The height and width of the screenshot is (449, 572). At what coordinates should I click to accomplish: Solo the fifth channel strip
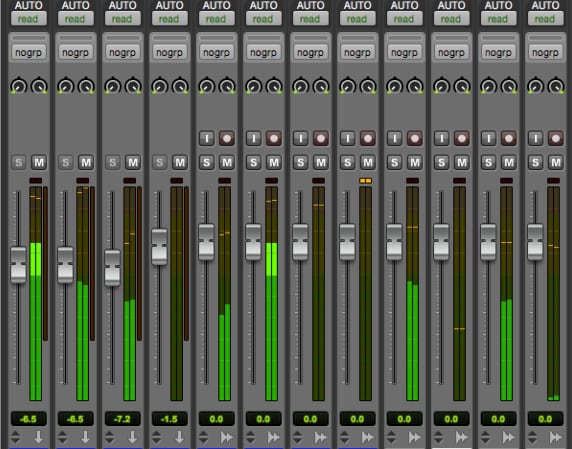206,162
